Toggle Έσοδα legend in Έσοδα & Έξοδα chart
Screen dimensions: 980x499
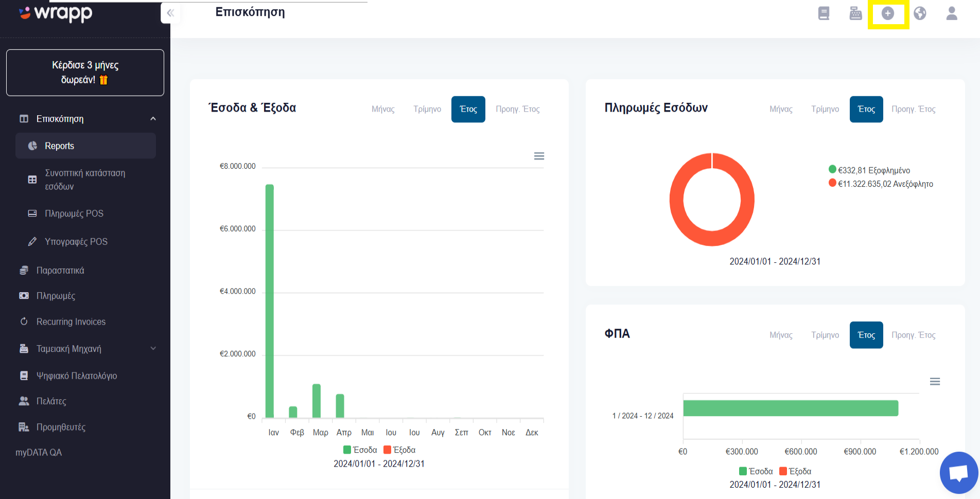(x=360, y=450)
